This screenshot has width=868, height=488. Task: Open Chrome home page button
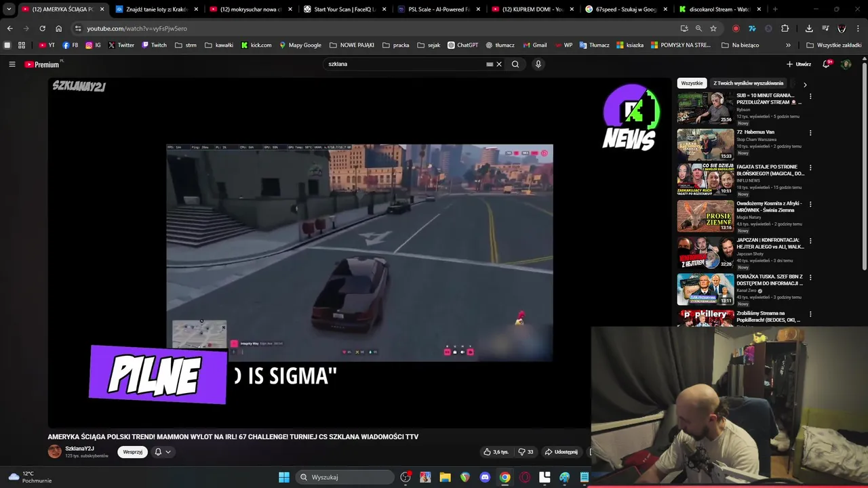(58, 28)
